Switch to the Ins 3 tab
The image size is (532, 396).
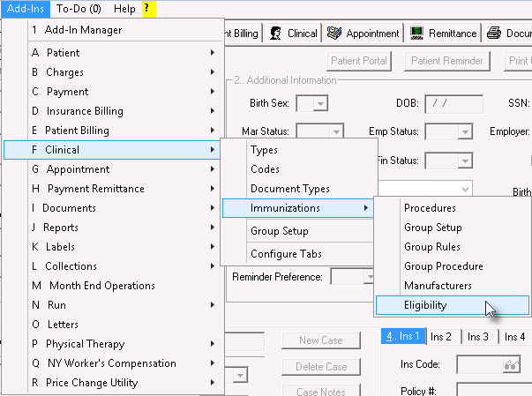tap(477, 337)
